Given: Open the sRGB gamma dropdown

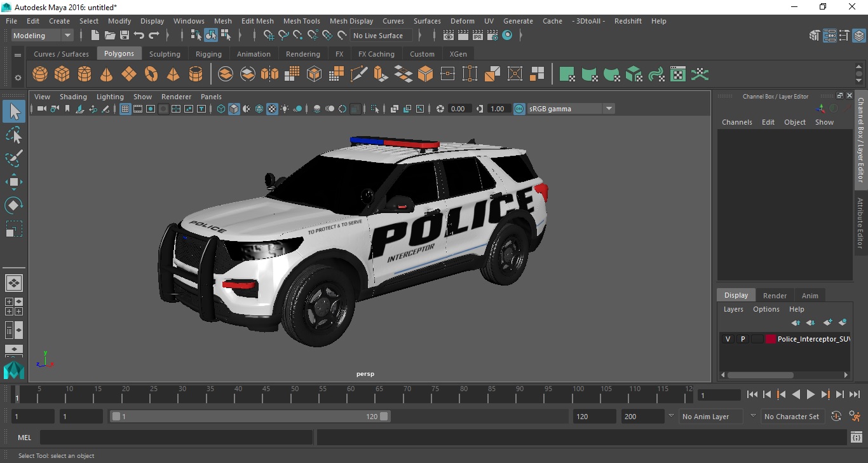Looking at the screenshot, I should (571, 109).
